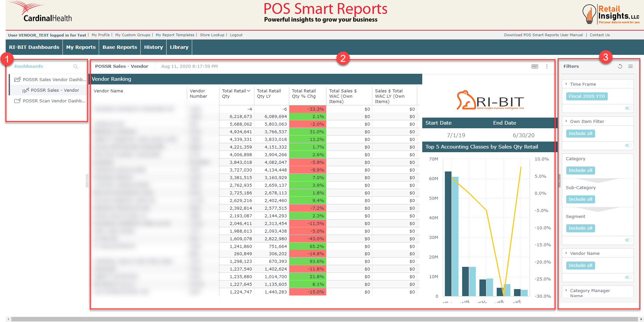Image resolution: width=644 pixels, height=322 pixels.
Task: Click the horizontal scrollbar at page bottom
Action: (324, 319)
